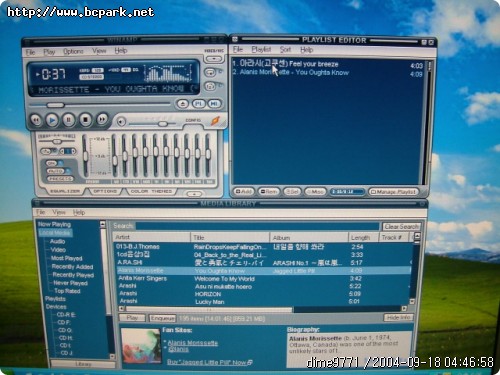Open the View menu in Winamp main window

click(99, 51)
